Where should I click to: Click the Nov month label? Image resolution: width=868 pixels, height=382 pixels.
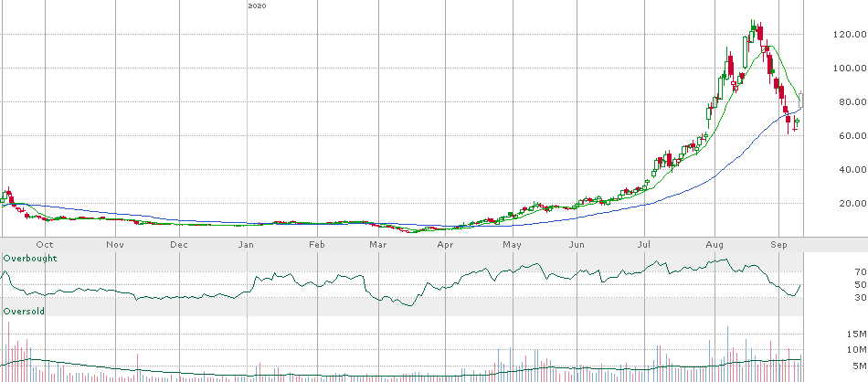point(114,244)
